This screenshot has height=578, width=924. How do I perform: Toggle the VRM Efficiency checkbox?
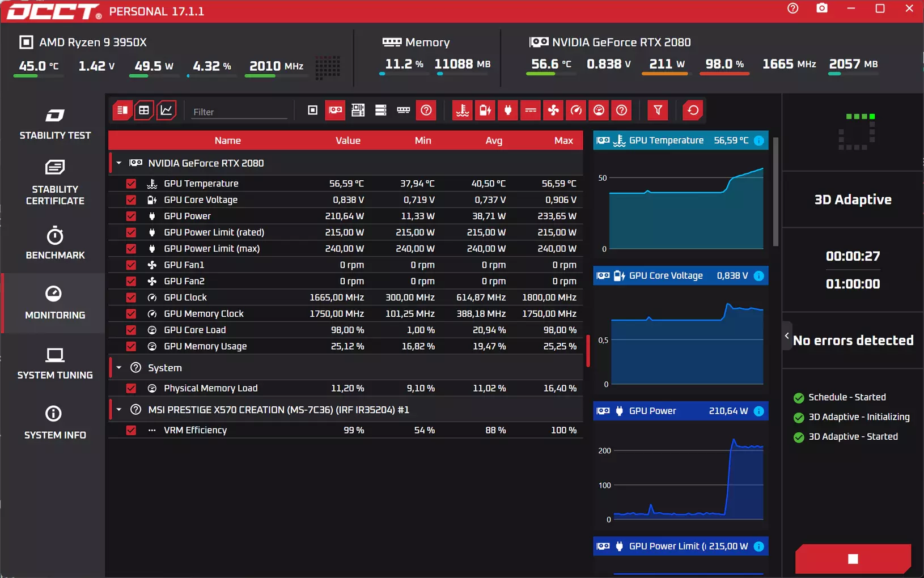pyautogui.click(x=131, y=430)
